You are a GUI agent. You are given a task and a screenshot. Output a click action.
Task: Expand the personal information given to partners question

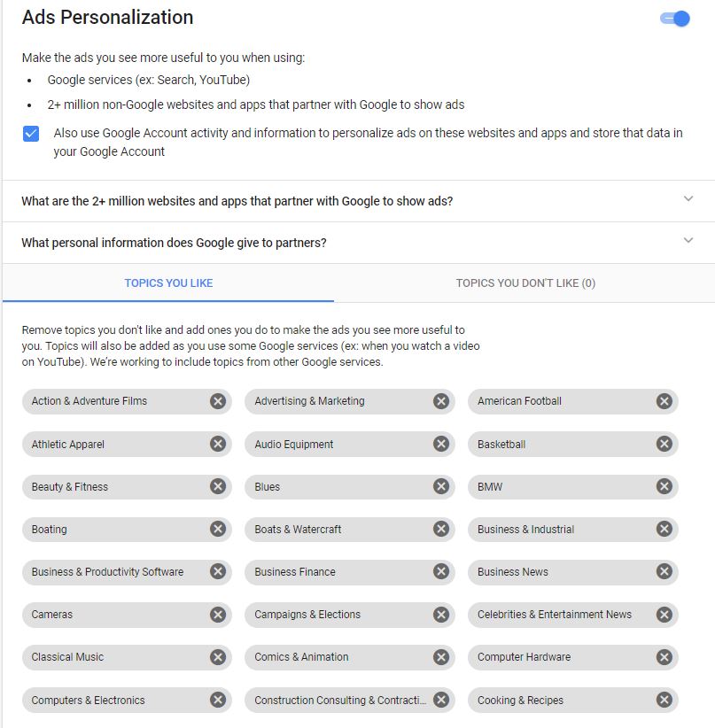(x=688, y=241)
